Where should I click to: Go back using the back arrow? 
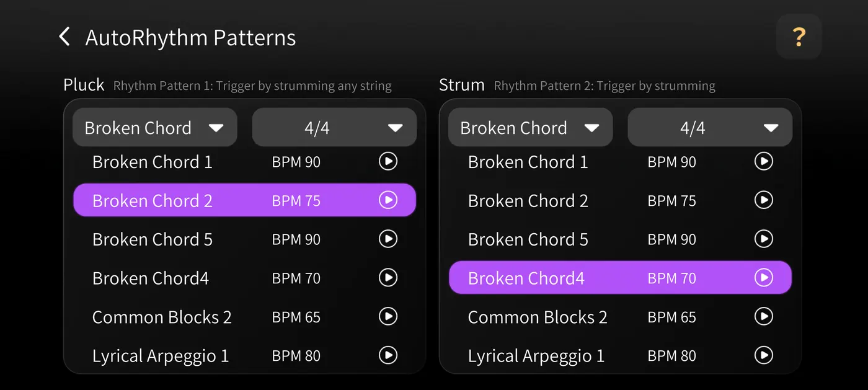coord(64,37)
